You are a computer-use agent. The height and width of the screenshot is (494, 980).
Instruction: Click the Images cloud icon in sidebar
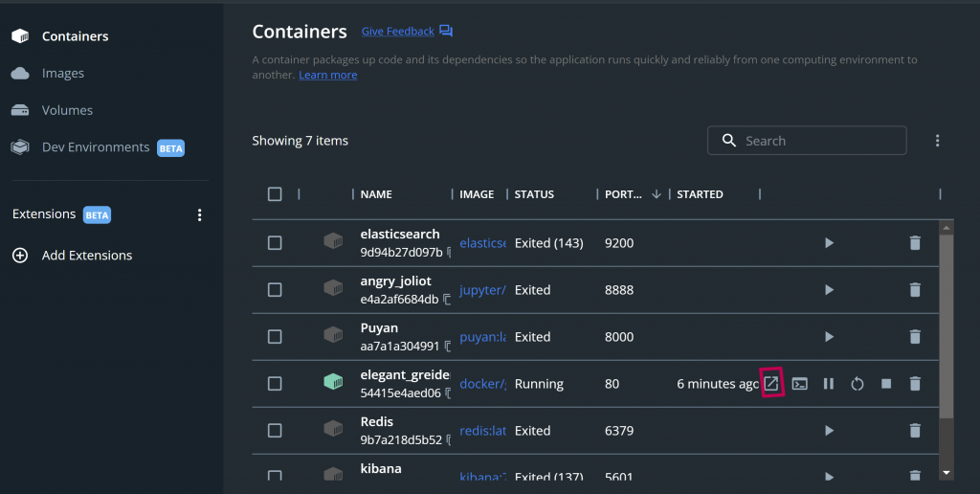(x=20, y=73)
